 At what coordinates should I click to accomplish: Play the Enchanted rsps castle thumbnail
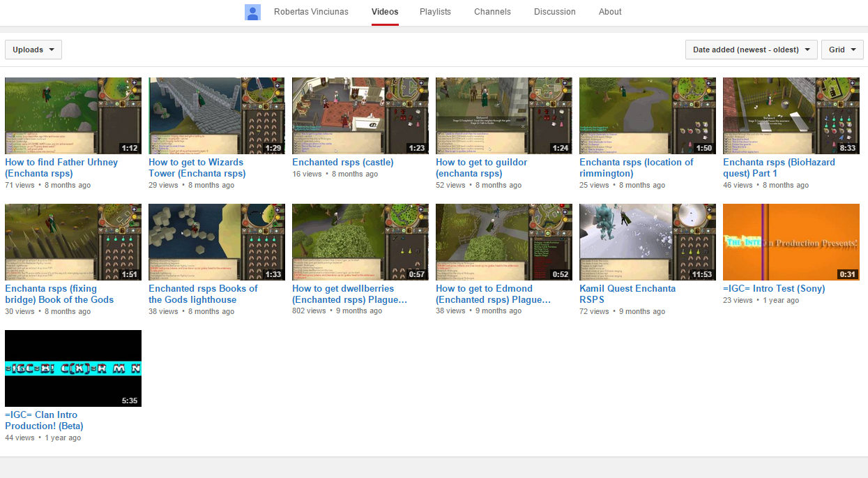[x=360, y=116]
